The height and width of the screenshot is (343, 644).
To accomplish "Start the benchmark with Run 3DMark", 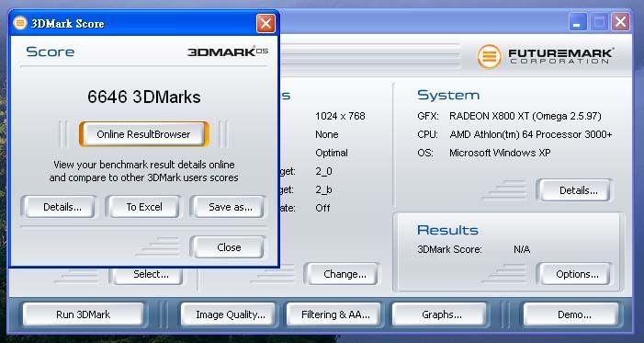I will click(84, 314).
